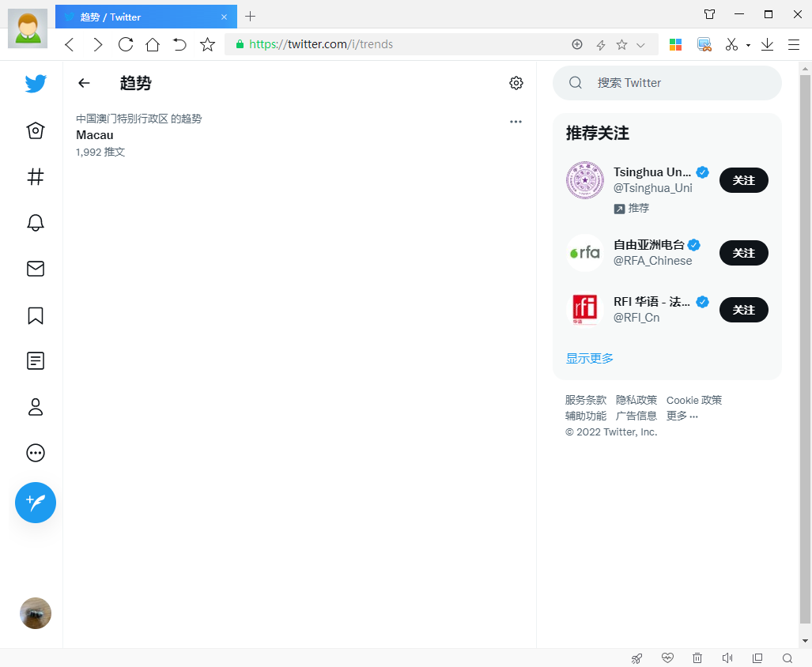
Task: Open the skin shirt icon in title bar
Action: (x=709, y=14)
